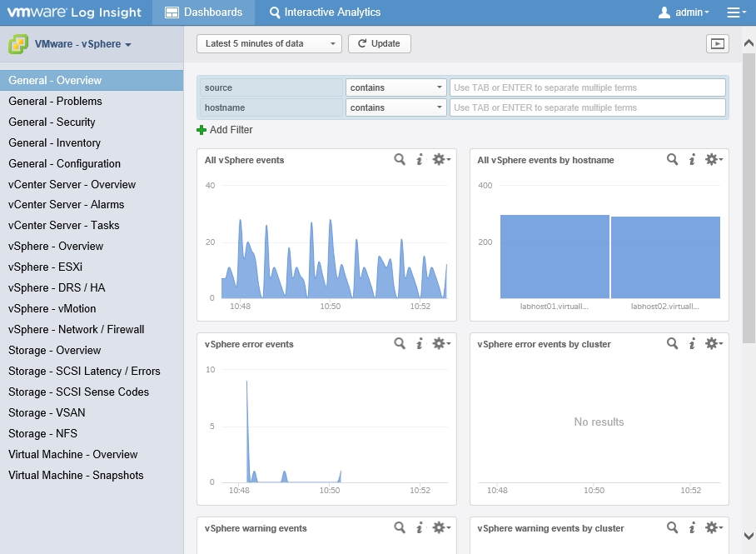Open magnifier on vSphere error events by cluster
The width and height of the screenshot is (756, 554).
[x=673, y=343]
